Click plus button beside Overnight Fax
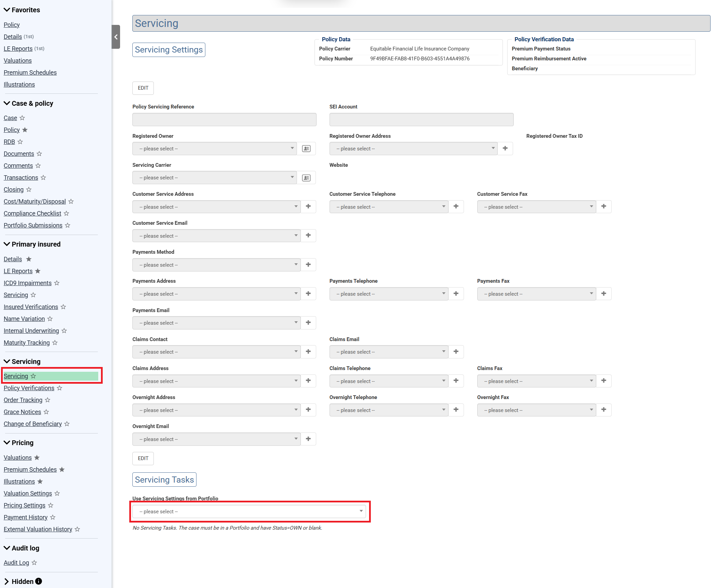The image size is (716, 588). tap(603, 410)
